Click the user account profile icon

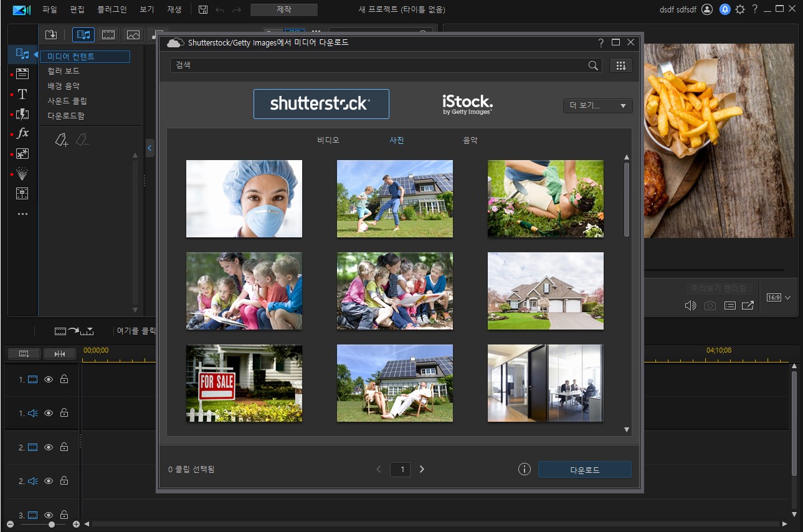pyautogui.click(x=707, y=9)
